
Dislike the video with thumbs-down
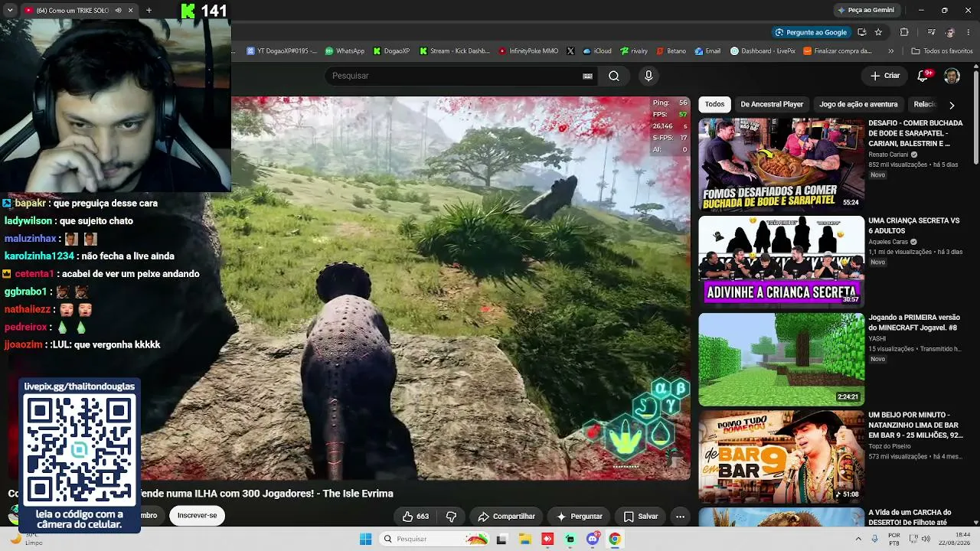pos(451,517)
